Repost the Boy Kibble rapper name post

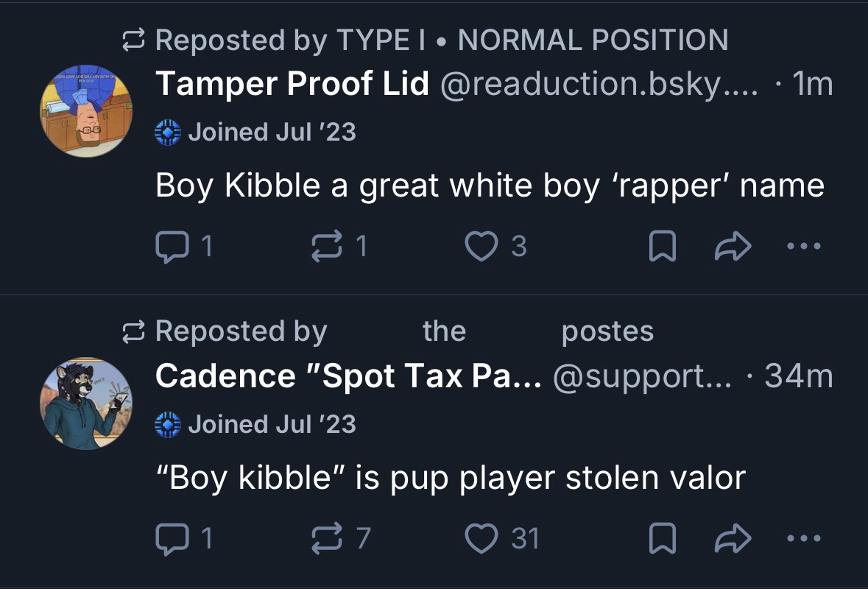click(x=324, y=247)
